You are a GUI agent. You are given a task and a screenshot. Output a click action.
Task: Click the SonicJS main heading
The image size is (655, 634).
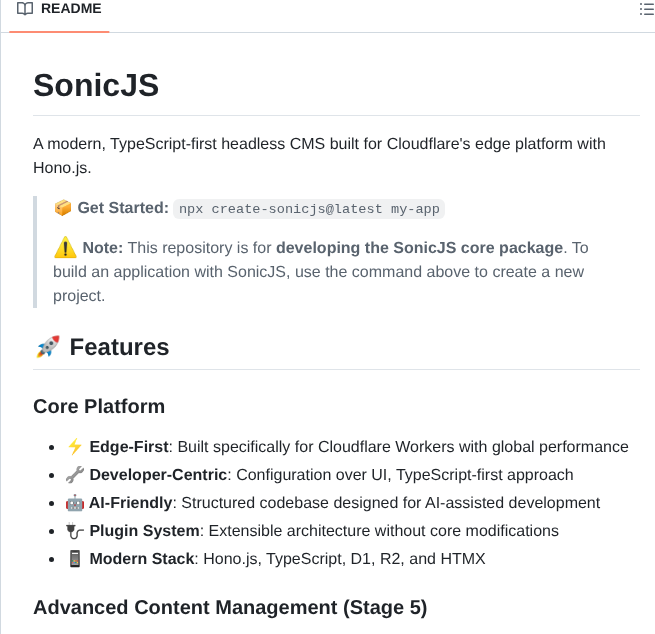click(x=96, y=85)
